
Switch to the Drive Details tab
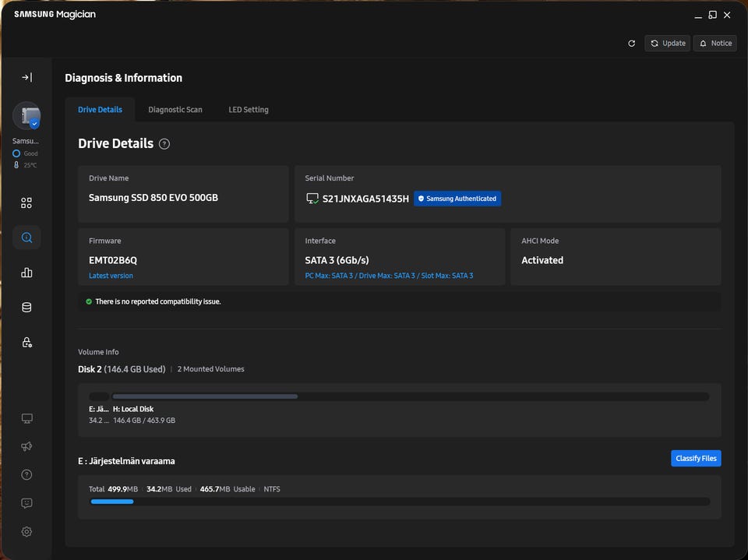point(101,110)
